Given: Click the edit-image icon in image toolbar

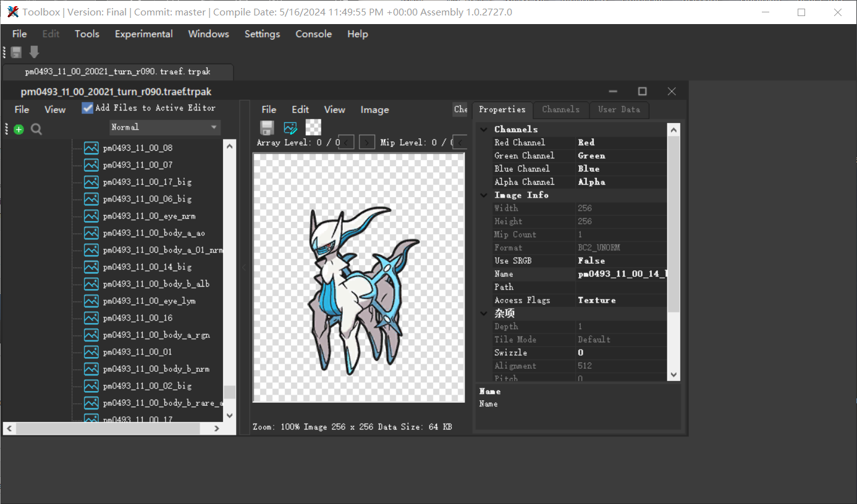Looking at the screenshot, I should point(290,128).
